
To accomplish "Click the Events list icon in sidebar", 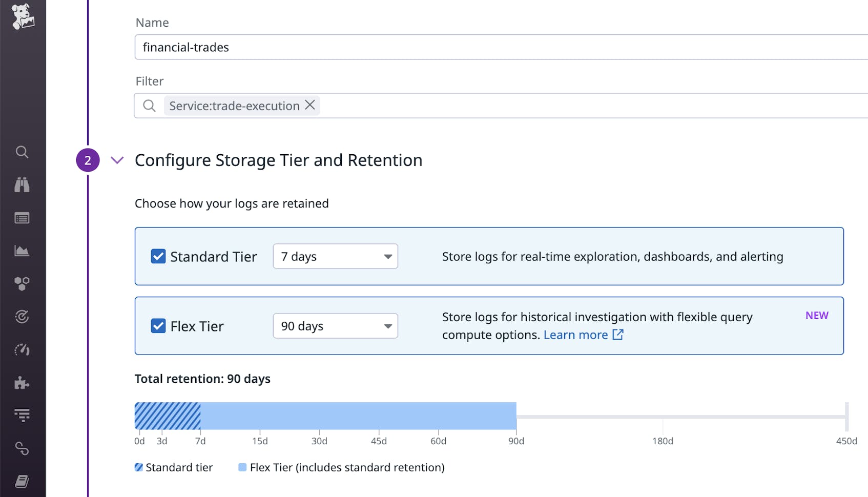I will click(x=23, y=218).
